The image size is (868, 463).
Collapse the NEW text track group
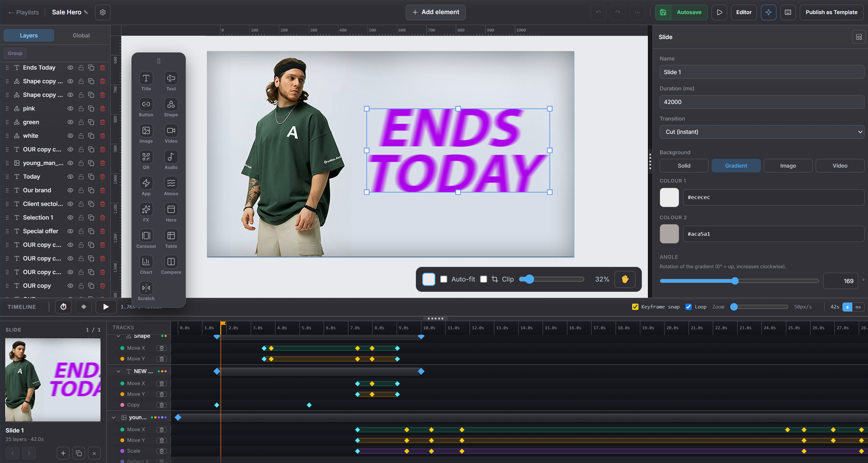(x=118, y=371)
